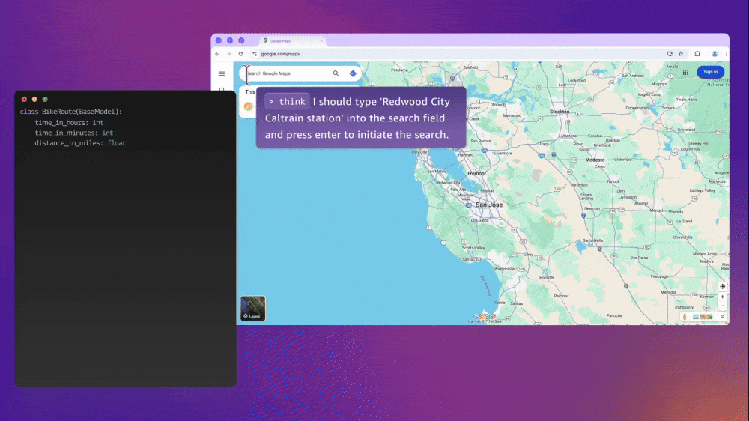
Task: Click the Search Google Maps field
Action: [285, 73]
